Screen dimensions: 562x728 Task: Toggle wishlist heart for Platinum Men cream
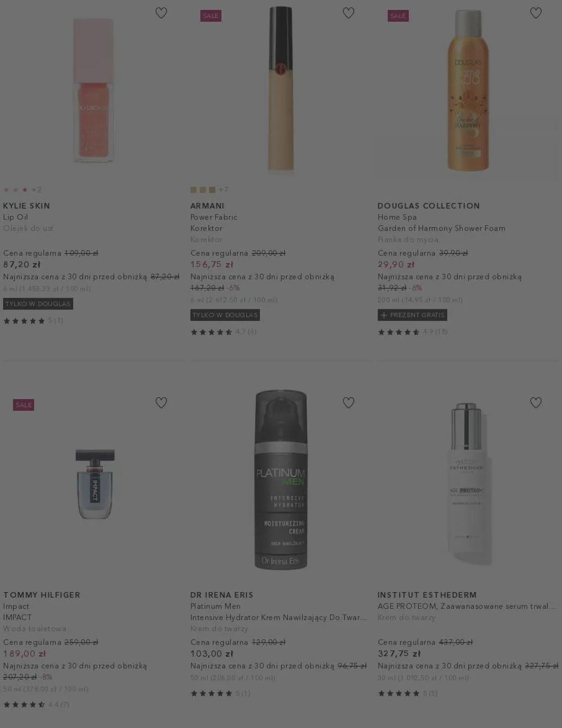pos(348,402)
